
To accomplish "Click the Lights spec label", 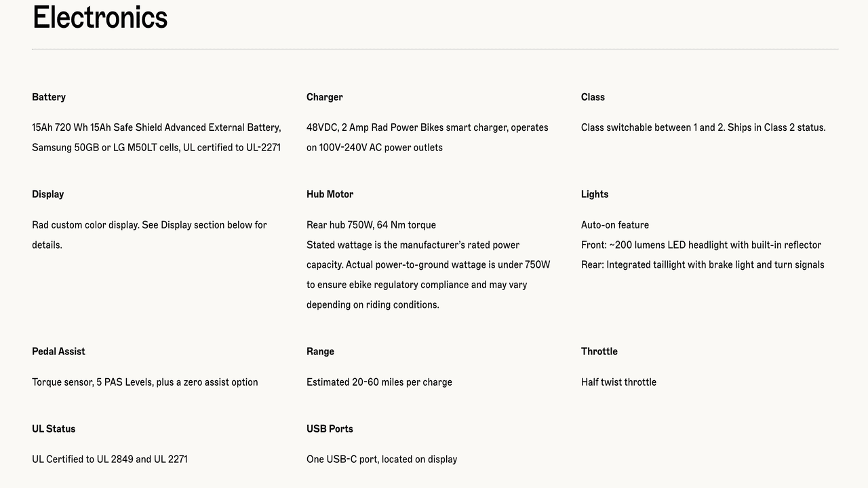I will tap(595, 195).
